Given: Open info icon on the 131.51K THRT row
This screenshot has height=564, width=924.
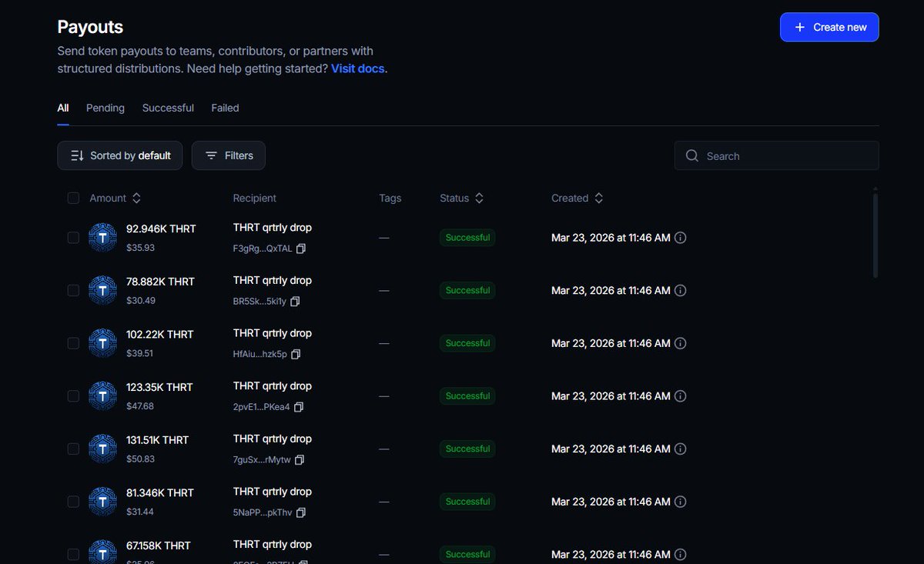Looking at the screenshot, I should pos(680,449).
